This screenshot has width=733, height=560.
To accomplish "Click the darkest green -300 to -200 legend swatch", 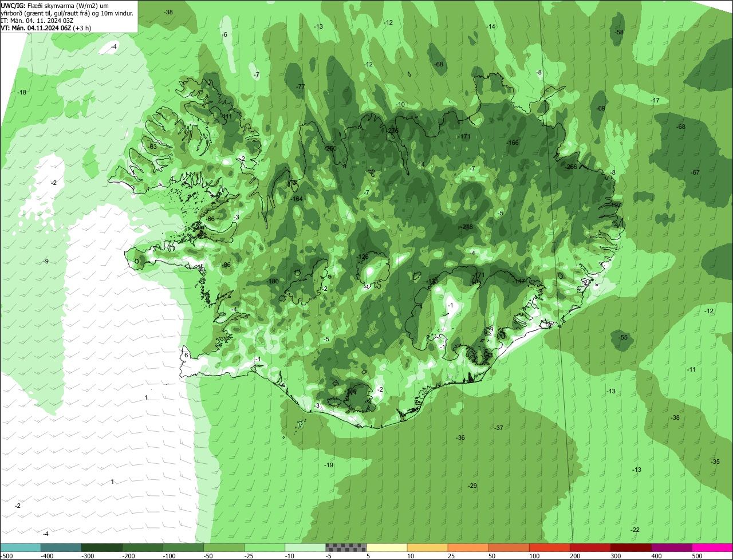I will coord(102,548).
